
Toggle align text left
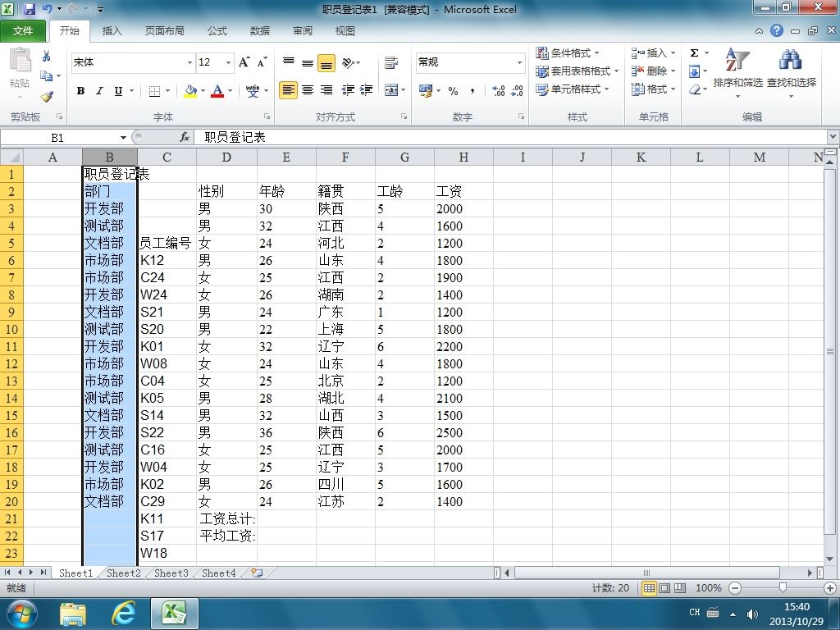(288, 90)
